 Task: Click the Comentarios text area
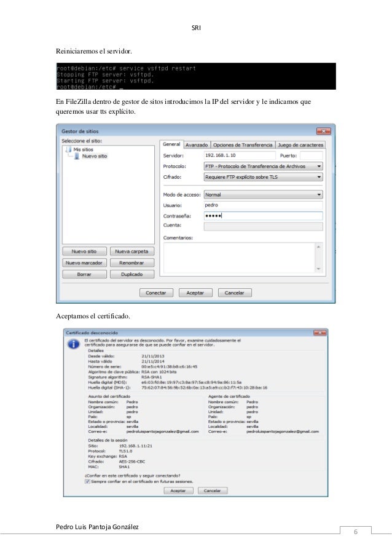coord(239,258)
